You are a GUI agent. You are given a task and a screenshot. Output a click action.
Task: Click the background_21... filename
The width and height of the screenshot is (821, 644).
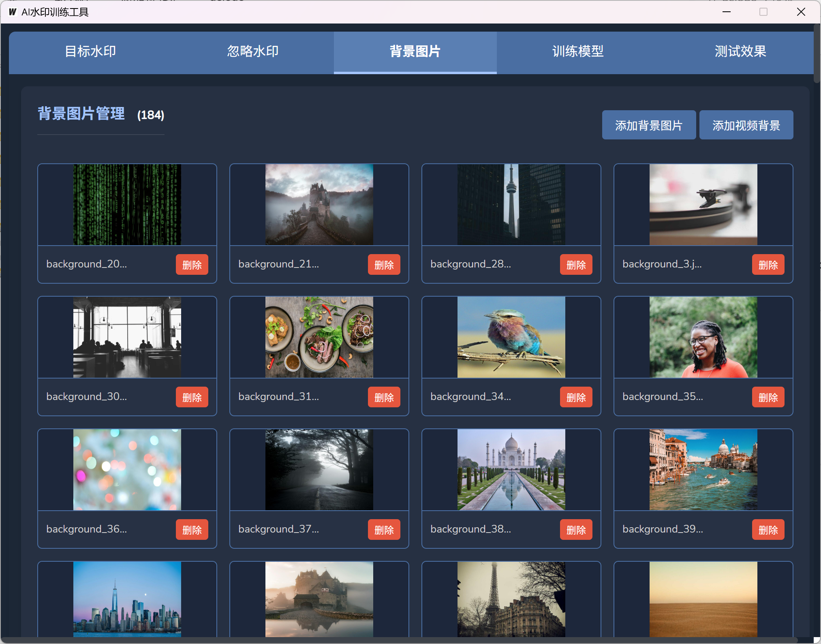pyautogui.click(x=279, y=264)
